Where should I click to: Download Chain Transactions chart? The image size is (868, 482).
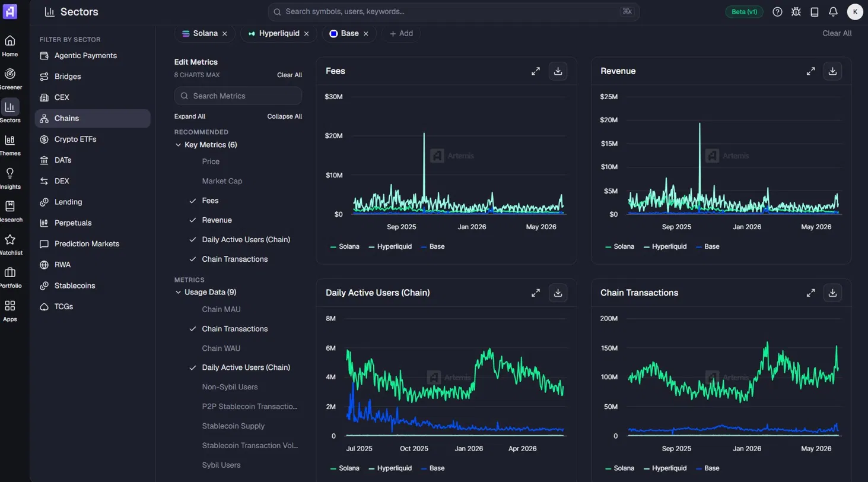click(832, 293)
